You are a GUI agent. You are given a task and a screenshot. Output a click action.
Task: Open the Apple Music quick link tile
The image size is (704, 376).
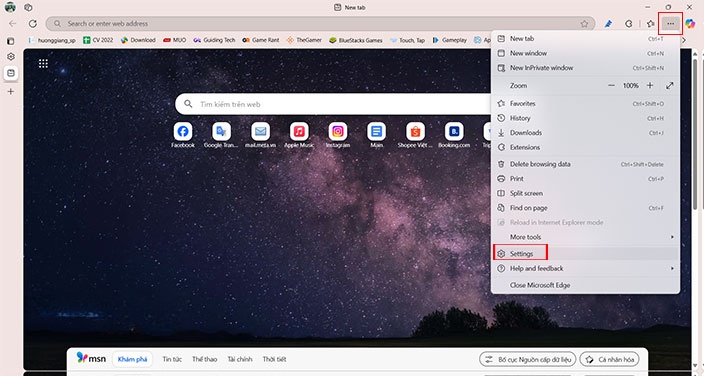pyautogui.click(x=299, y=135)
